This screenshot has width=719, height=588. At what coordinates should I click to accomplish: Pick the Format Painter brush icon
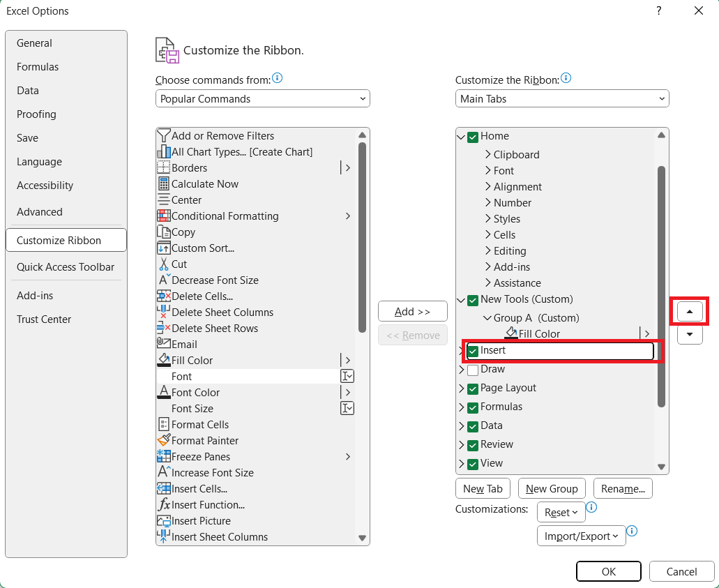click(164, 441)
